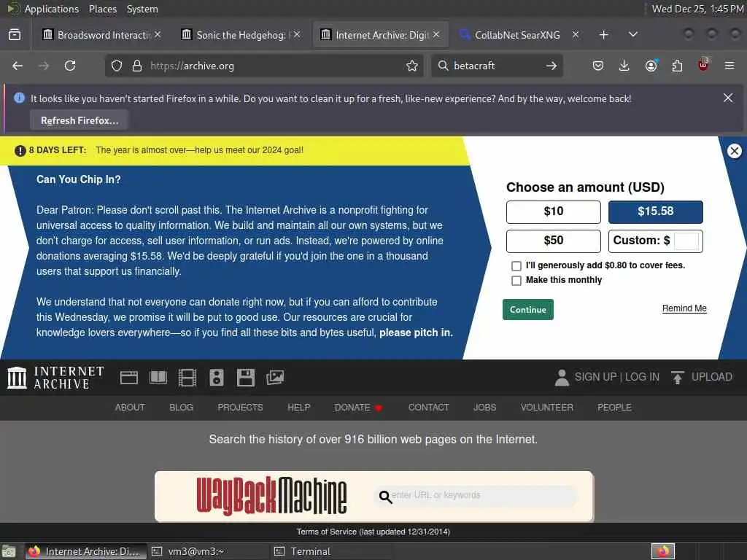Open the ABOUT link
This screenshot has height=560, width=747.
pyautogui.click(x=130, y=408)
